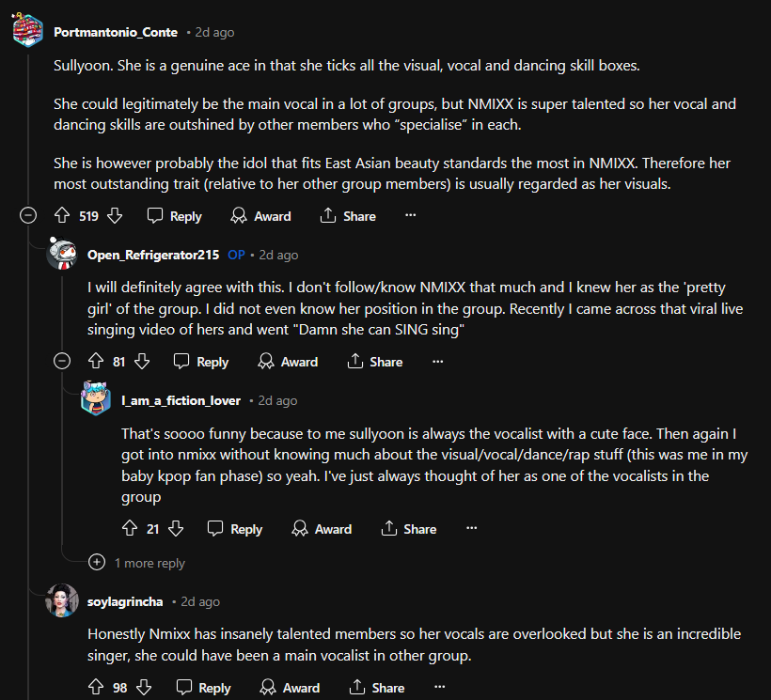The image size is (771, 700).
Task: Click I_am_a_fiction_lover's avatar
Action: click(x=96, y=400)
